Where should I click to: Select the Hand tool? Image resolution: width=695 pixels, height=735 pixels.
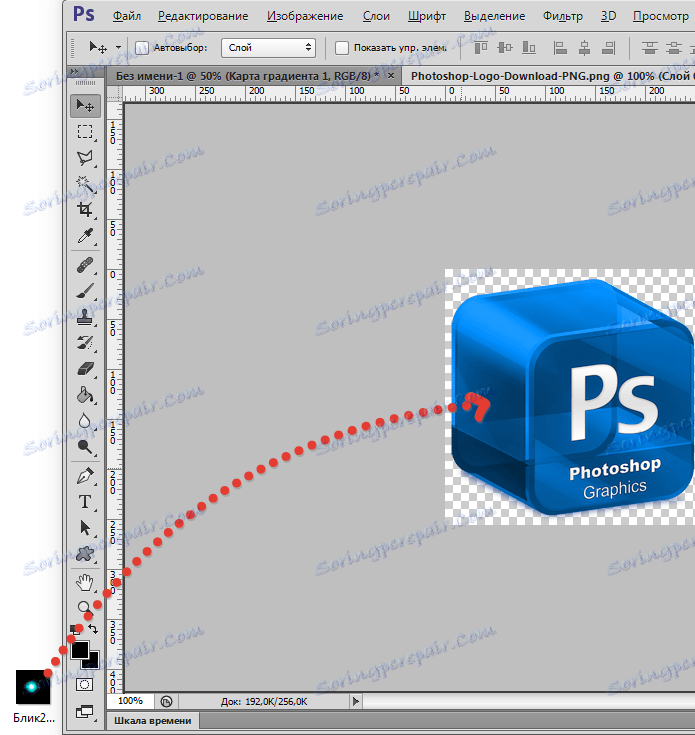click(x=85, y=583)
